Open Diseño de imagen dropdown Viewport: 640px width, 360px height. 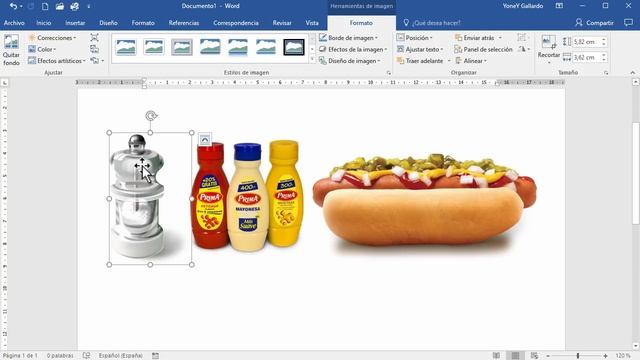[350, 60]
